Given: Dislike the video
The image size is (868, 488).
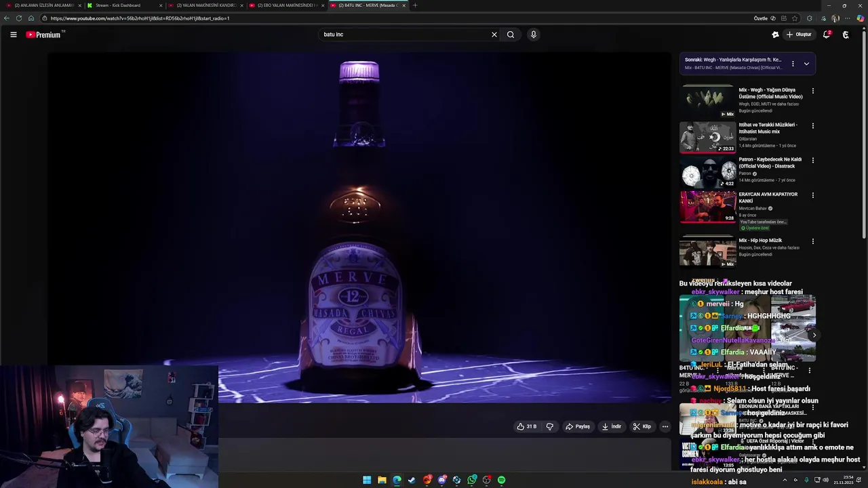Looking at the screenshot, I should (550, 426).
